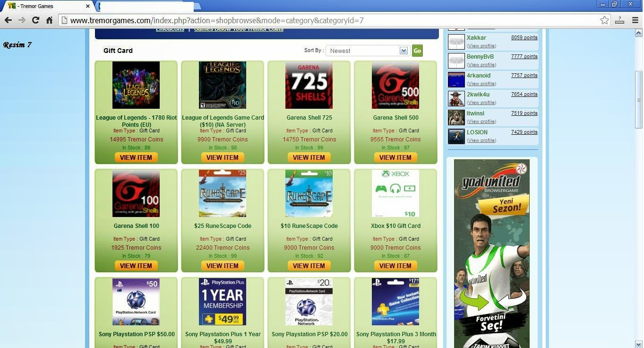Image resolution: width=644 pixels, height=348 pixels.
Task: Open Garena 500 Shells image
Action: pos(395,85)
